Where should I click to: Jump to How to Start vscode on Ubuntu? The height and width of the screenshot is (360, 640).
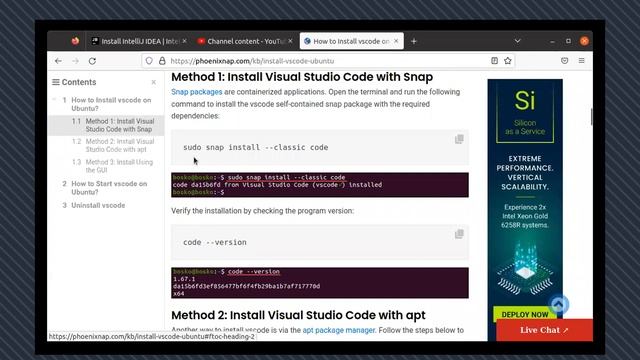[109, 188]
